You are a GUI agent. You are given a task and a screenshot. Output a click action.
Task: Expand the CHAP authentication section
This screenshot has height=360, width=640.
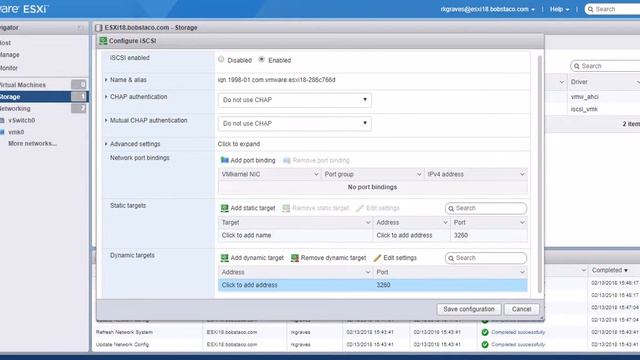pyautogui.click(x=106, y=97)
